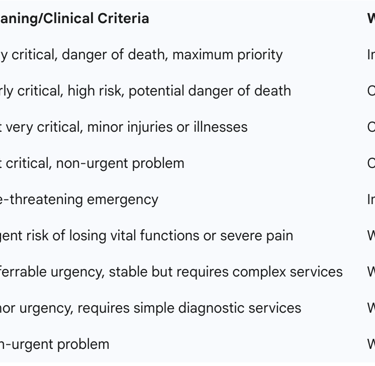This screenshot has height=366, width=375.
Task: Click the 'threatening emergency' row text
Action: pyautogui.click(x=79, y=199)
